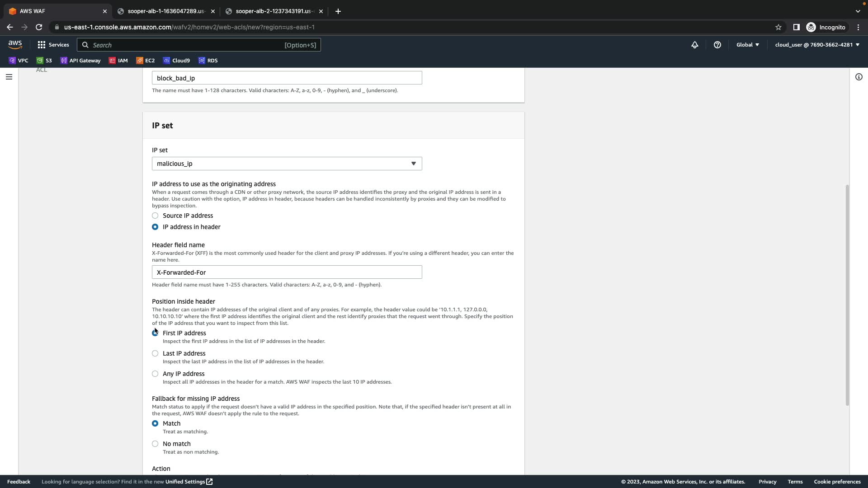Open the Services grid menu

53,45
